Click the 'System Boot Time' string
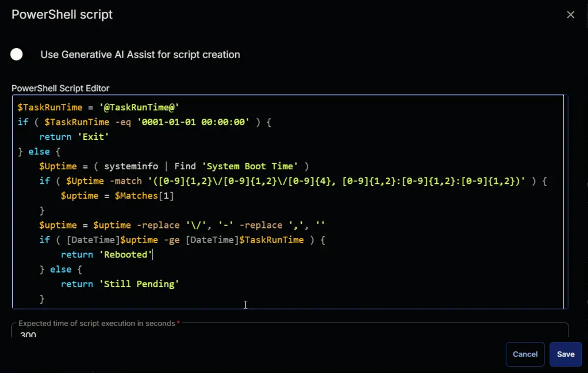588x373 pixels. pyautogui.click(x=250, y=166)
